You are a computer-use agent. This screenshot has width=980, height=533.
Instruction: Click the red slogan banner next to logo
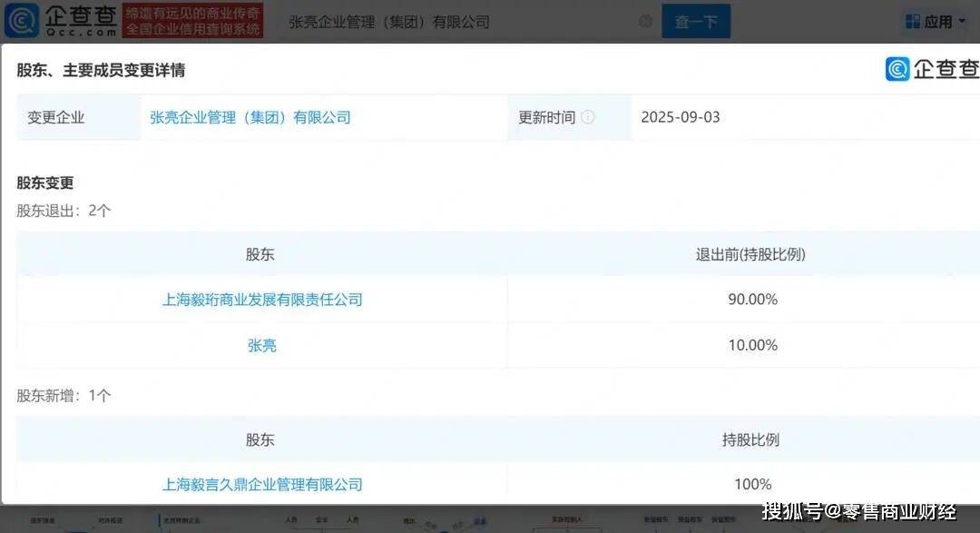192,21
